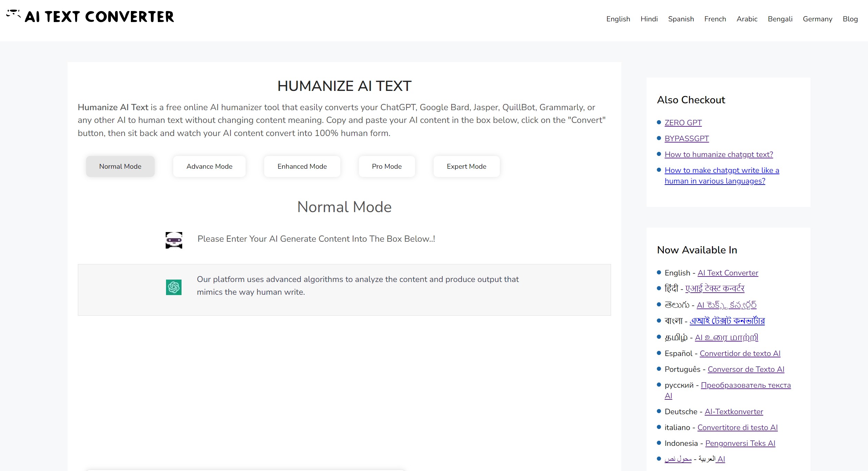Click the robot avatar icon
The image size is (868, 471).
pos(174,240)
